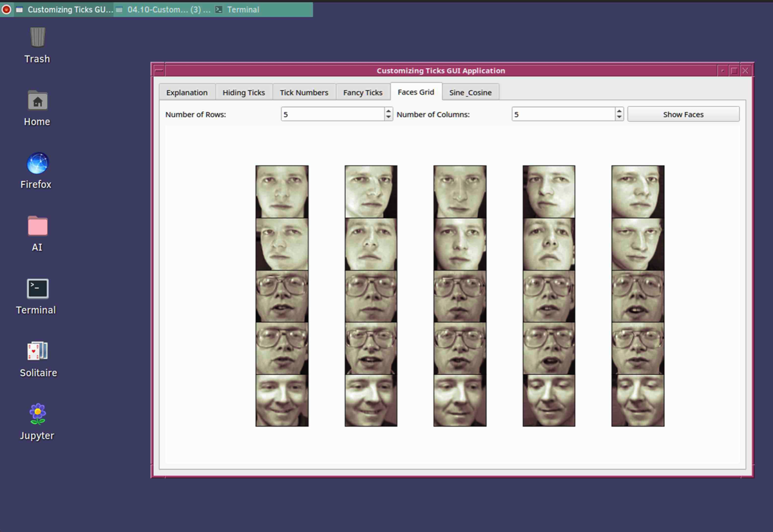Click the red record icon in taskbar
The image size is (773, 532).
[x=6, y=10]
